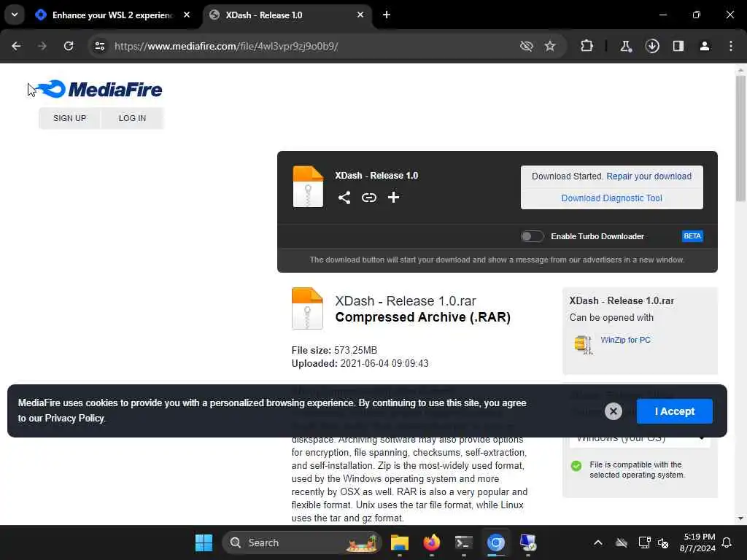Copy link with the chain icon
This screenshot has width=747, height=560.
tap(368, 198)
